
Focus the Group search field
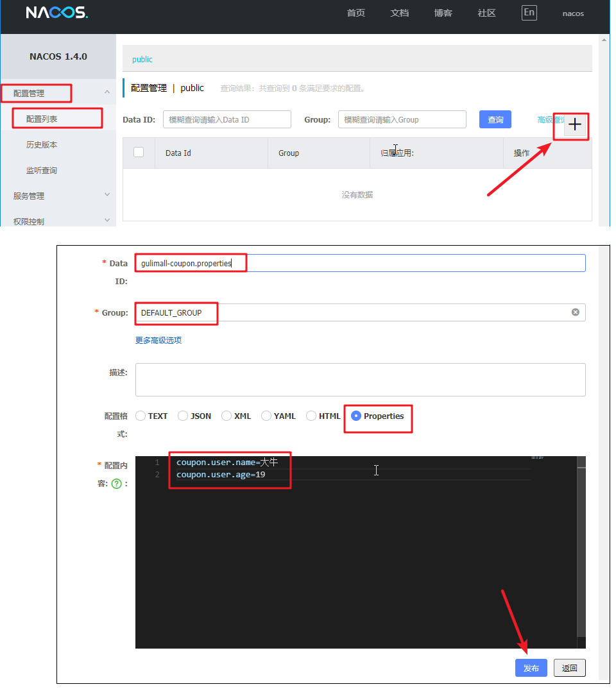(402, 119)
